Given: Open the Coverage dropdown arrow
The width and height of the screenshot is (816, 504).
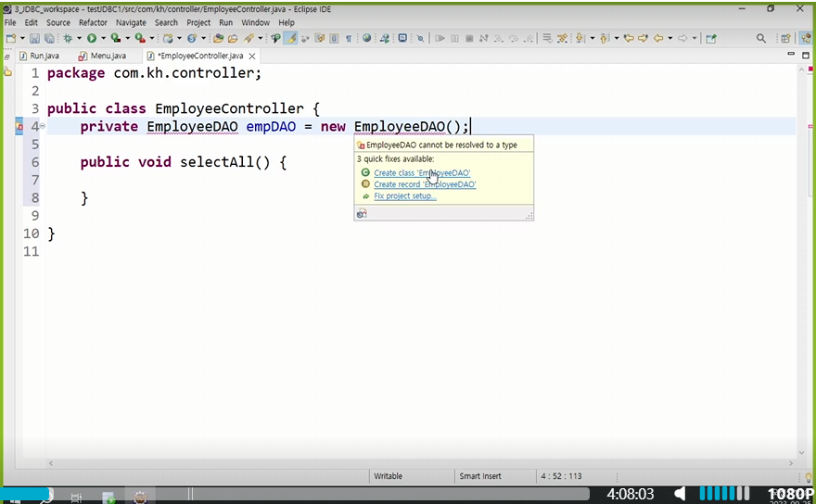Looking at the screenshot, I should tap(128, 38).
